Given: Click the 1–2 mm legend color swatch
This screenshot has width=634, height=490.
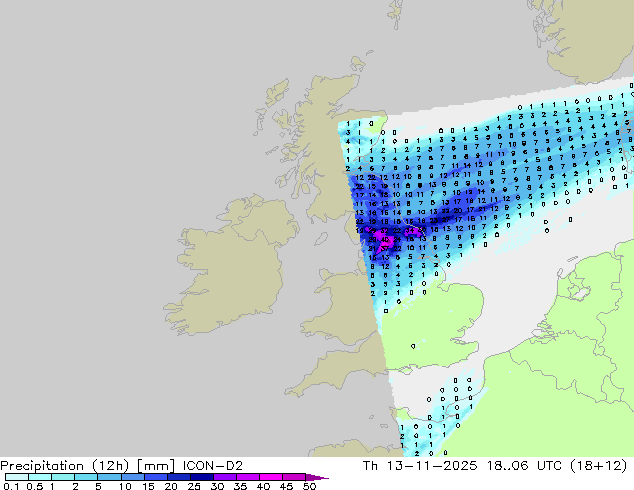Looking at the screenshot, I should tap(63, 477).
